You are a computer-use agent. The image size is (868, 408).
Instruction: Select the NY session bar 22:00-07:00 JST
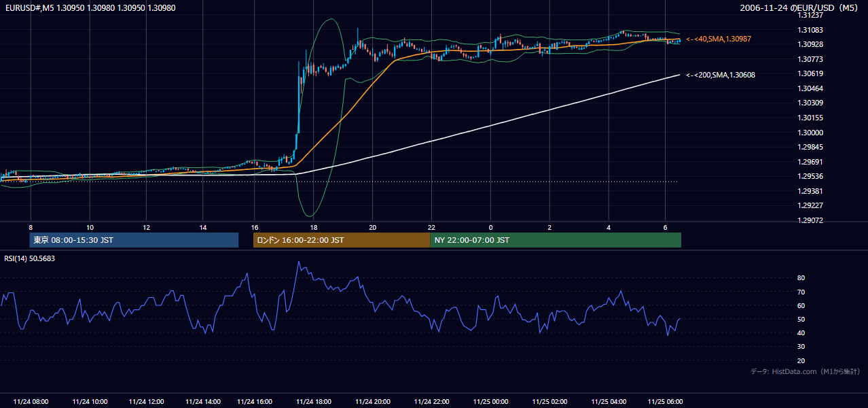tap(556, 240)
